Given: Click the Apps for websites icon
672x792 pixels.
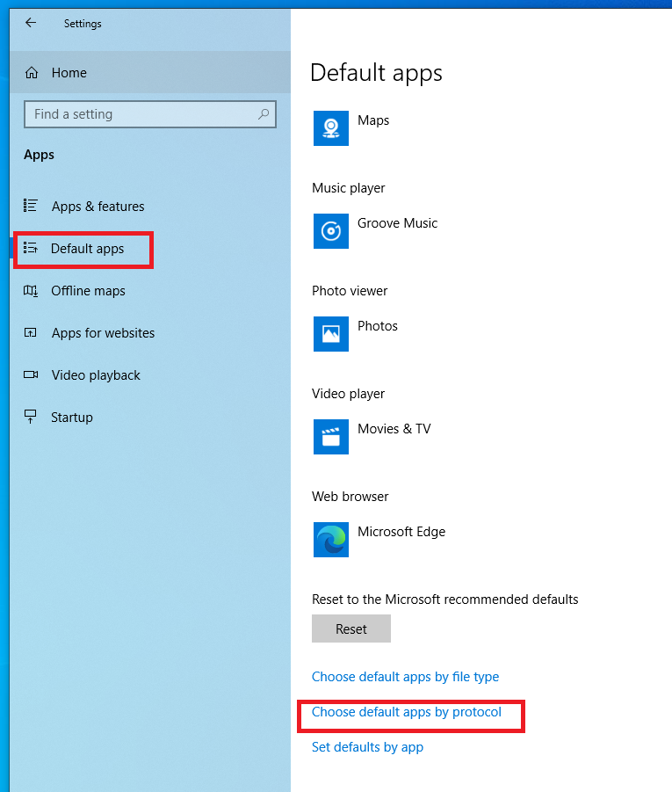Looking at the screenshot, I should (x=30, y=333).
